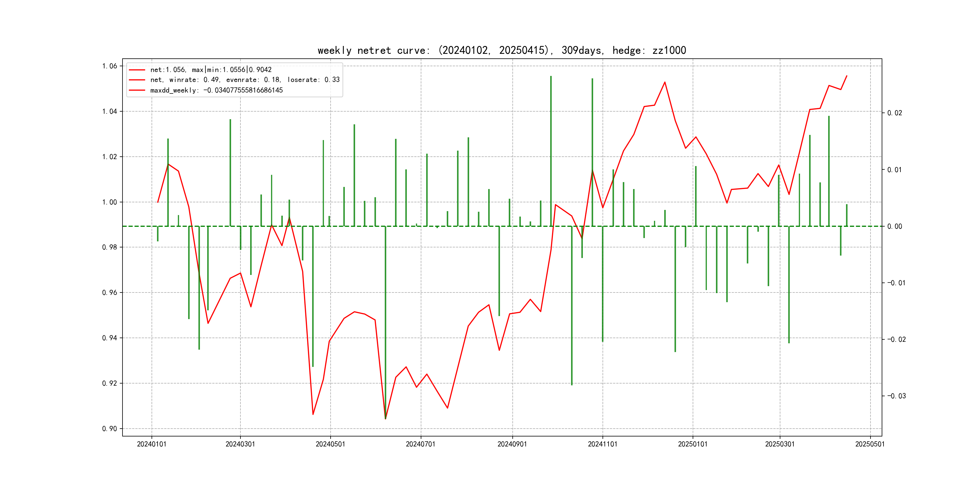Click x-axis date label 20250101

692,444
